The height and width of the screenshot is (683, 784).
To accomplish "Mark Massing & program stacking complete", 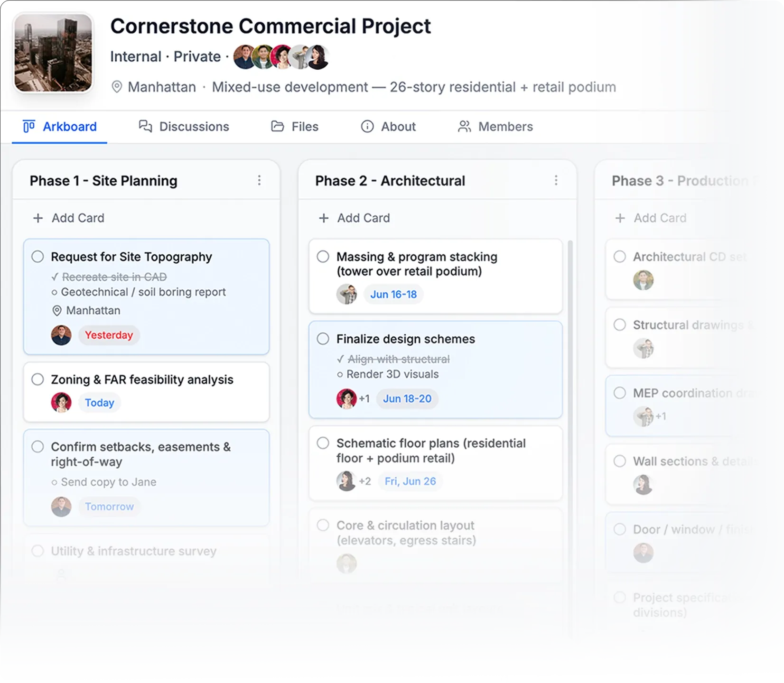I will click(323, 257).
